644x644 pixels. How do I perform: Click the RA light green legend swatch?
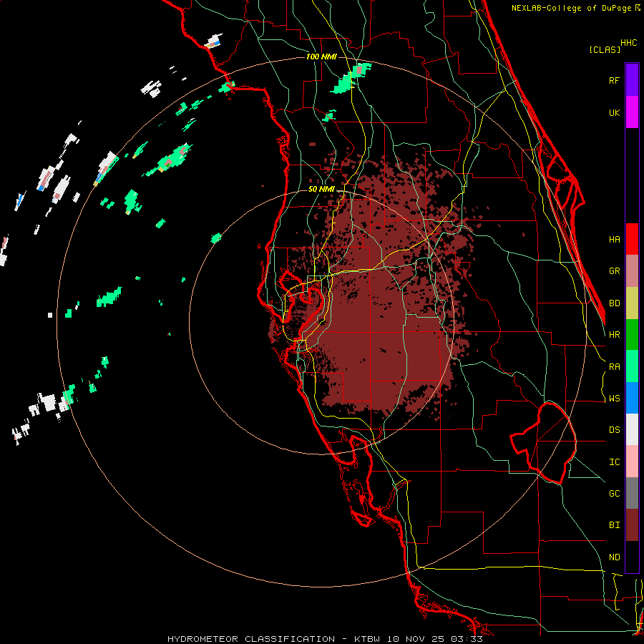(632, 366)
